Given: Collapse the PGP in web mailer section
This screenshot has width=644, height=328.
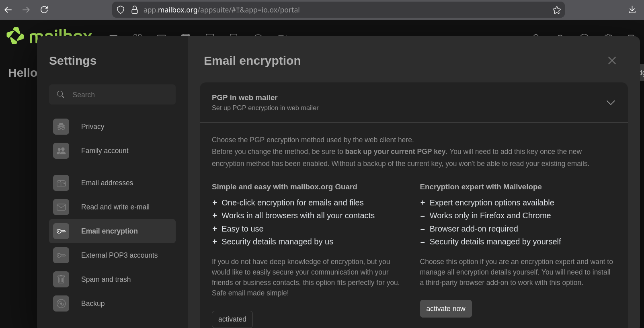Looking at the screenshot, I should pos(610,102).
